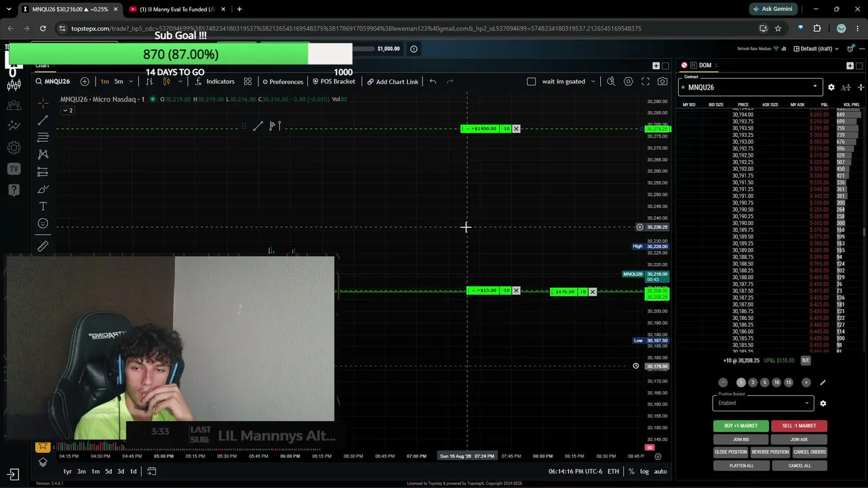Decrease order quantity with minus button
Image resolution: width=868 pixels, height=488 pixels.
coord(723,382)
